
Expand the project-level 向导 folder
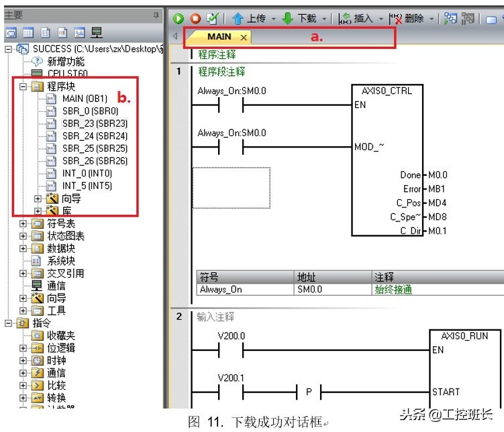(x=23, y=299)
